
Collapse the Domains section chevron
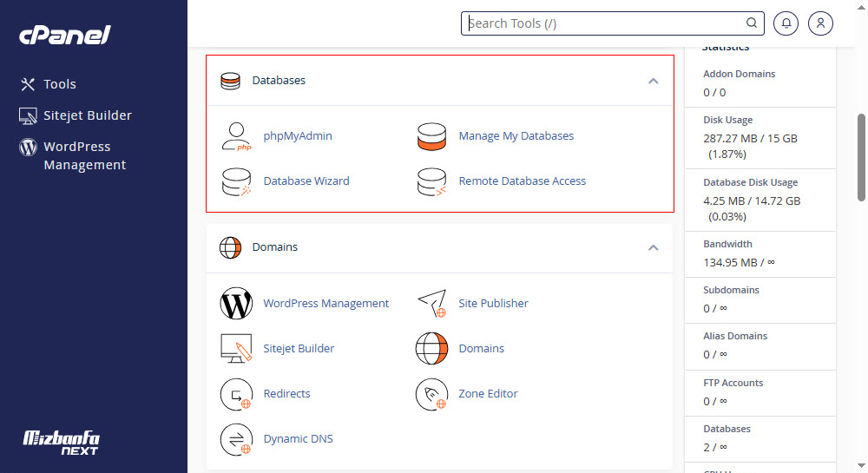pyautogui.click(x=654, y=247)
